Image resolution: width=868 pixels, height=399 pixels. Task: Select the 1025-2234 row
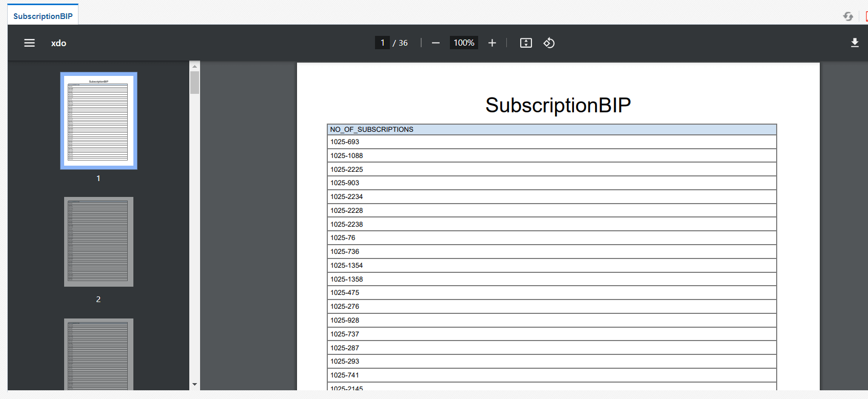552,197
